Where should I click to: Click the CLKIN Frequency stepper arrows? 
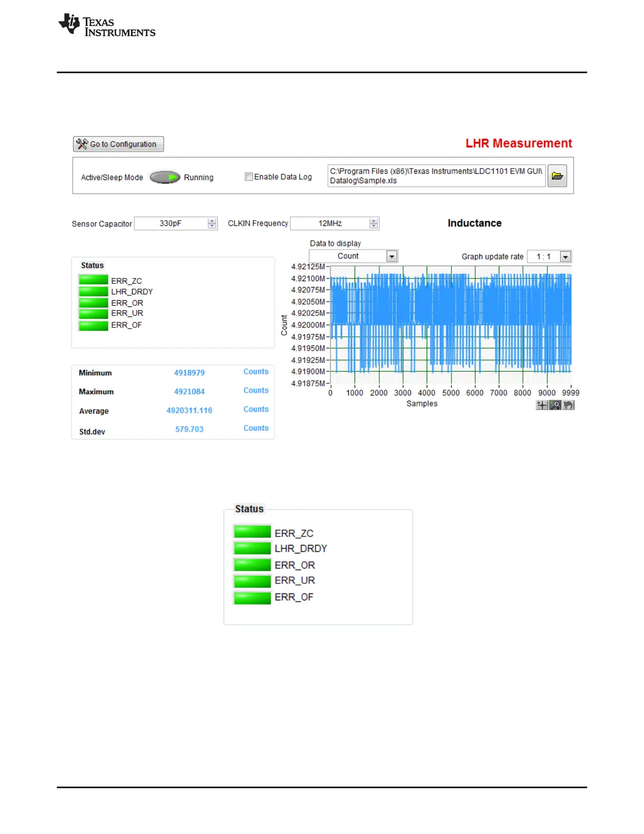pyautogui.click(x=374, y=223)
